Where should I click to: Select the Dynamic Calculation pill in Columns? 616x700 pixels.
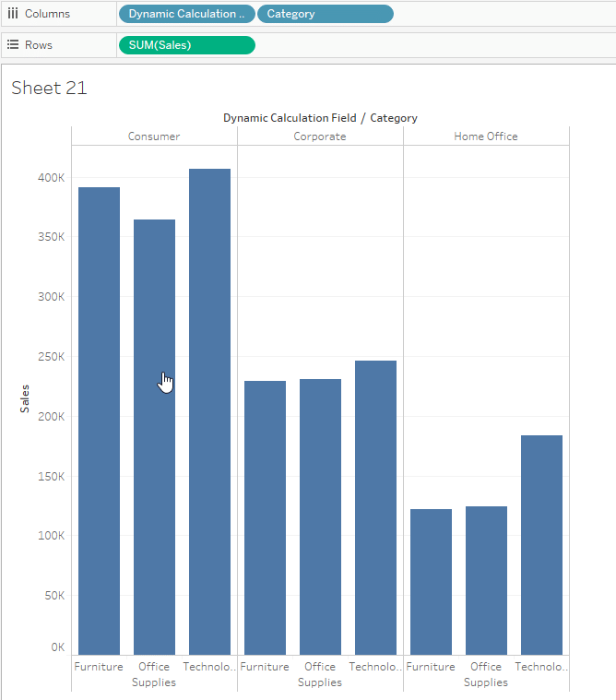point(187,14)
